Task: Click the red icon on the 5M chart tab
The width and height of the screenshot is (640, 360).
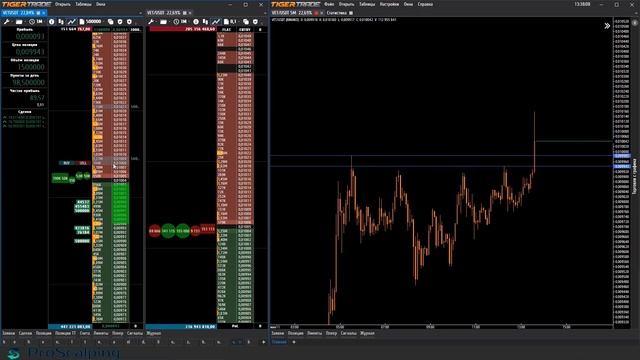Action: pyautogui.click(x=316, y=13)
